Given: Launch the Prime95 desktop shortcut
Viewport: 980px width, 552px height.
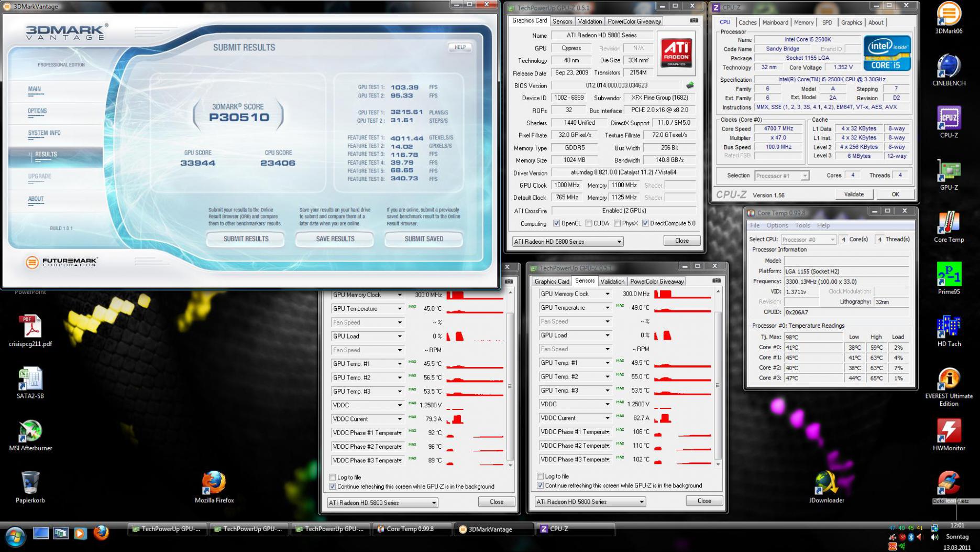Looking at the screenshot, I should tap(949, 278).
